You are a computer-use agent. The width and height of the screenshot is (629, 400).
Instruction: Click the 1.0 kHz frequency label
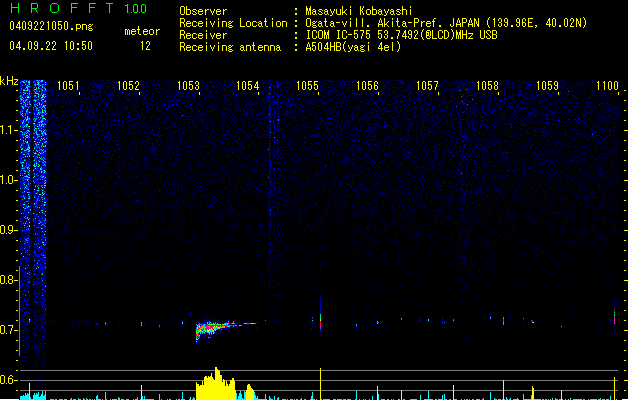[8, 180]
